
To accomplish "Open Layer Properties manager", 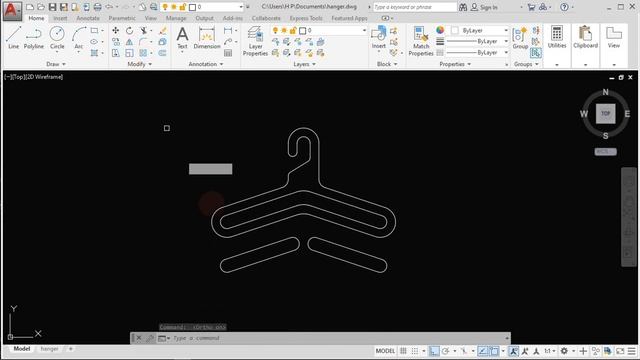I will pyautogui.click(x=255, y=41).
